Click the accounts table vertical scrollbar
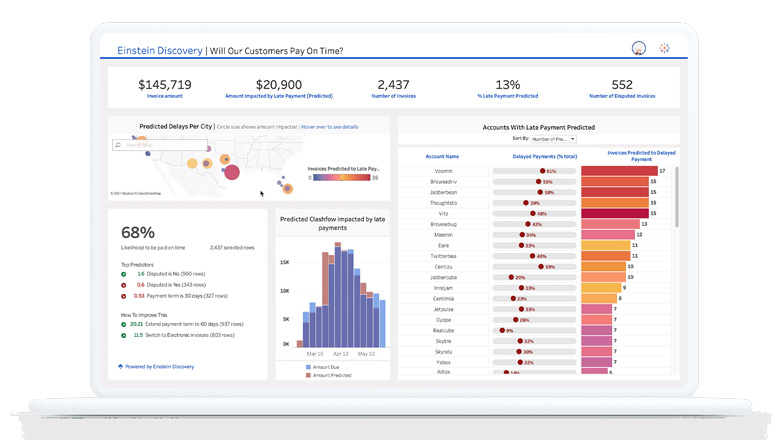 pos(677,197)
